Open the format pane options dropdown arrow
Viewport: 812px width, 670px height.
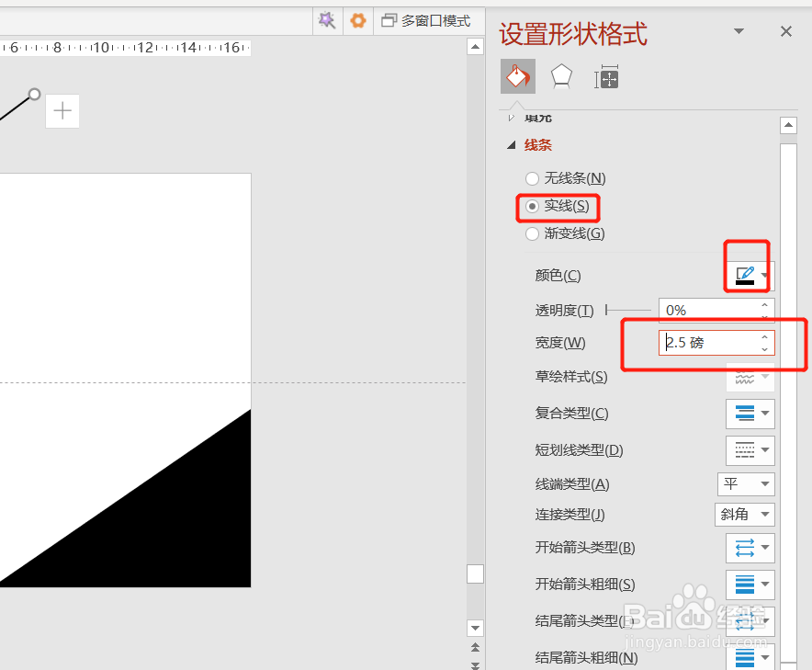pyautogui.click(x=739, y=31)
